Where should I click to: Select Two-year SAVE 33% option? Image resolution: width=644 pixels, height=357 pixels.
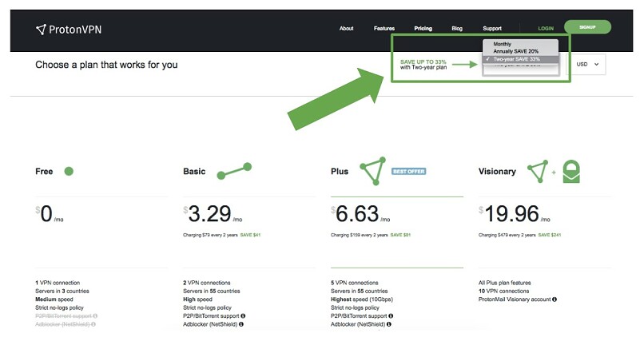[x=520, y=59]
